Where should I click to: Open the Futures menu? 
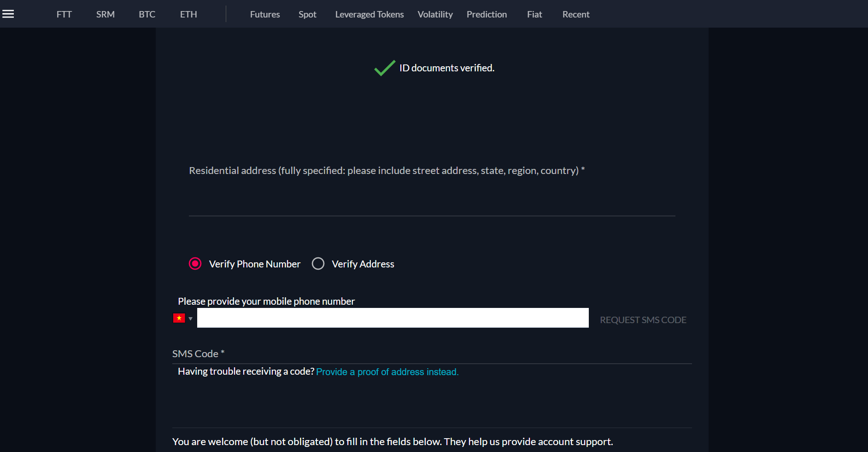click(265, 14)
